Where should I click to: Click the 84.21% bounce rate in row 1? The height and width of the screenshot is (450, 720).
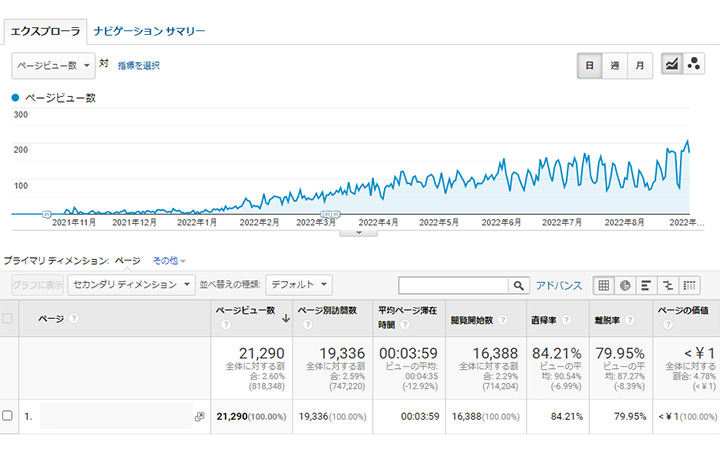pyautogui.click(x=567, y=416)
